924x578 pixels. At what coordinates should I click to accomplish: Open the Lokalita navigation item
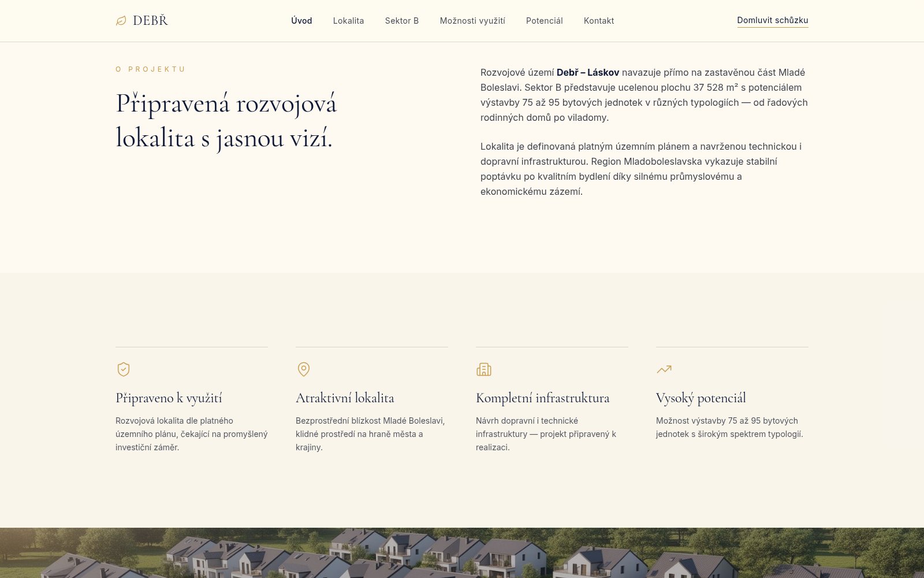(x=349, y=21)
